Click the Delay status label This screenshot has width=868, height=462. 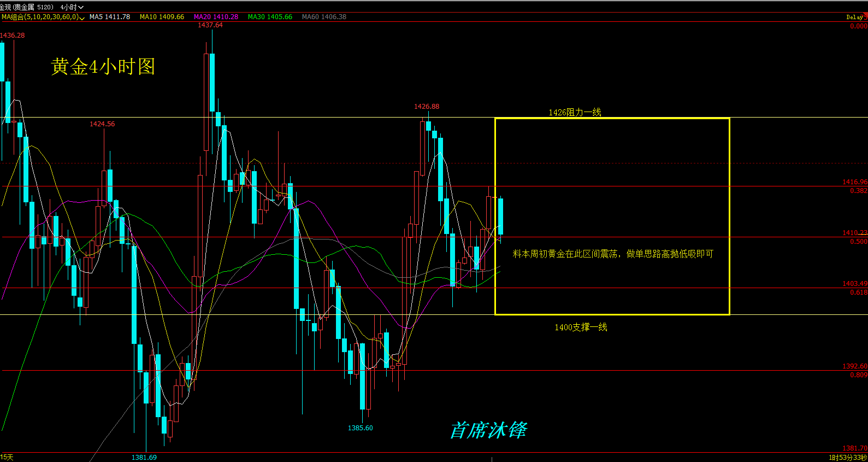pyautogui.click(x=854, y=17)
